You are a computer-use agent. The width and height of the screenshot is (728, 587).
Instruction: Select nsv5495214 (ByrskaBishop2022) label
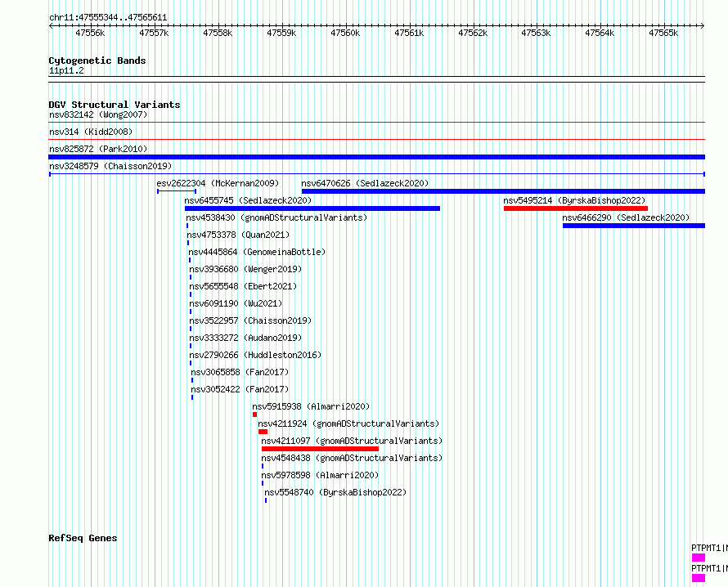tap(574, 200)
